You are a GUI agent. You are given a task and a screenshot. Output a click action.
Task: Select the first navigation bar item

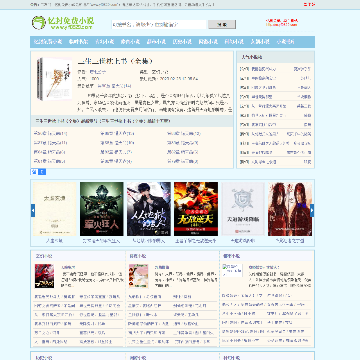(x=47, y=42)
